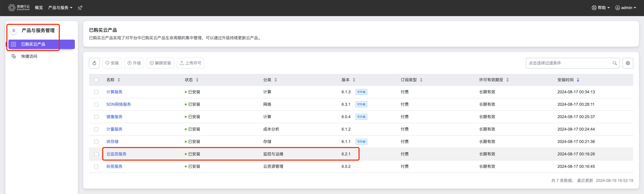This screenshot has width=644, height=194.
Task: Open 快捷访问 in the sidebar
Action: [x=29, y=56]
